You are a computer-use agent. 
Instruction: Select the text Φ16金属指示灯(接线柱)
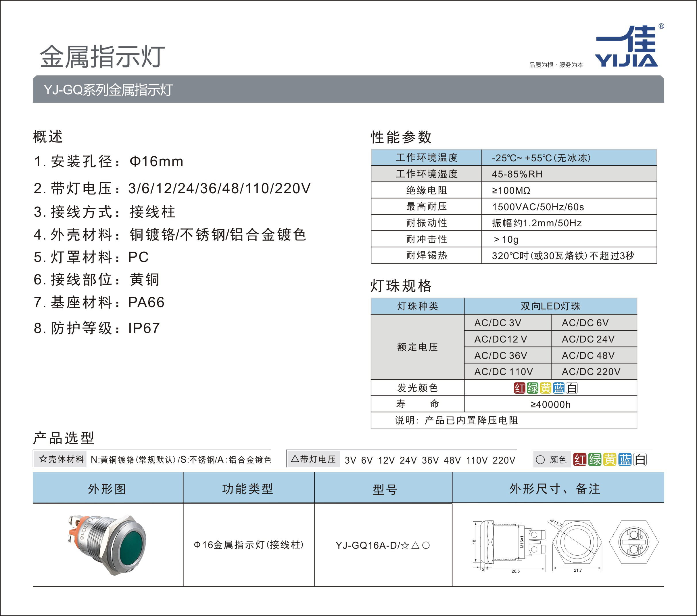[x=249, y=545]
